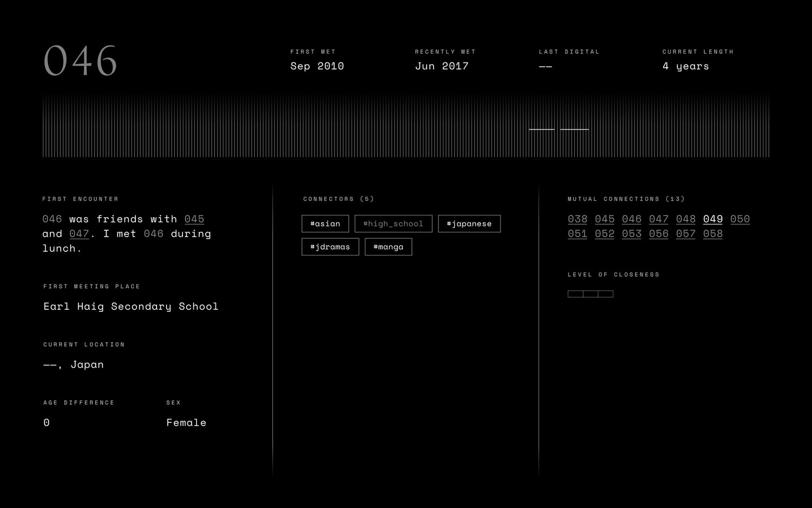Open mutual connection 038
Viewport: 812px width, 508px height.
coord(578,219)
